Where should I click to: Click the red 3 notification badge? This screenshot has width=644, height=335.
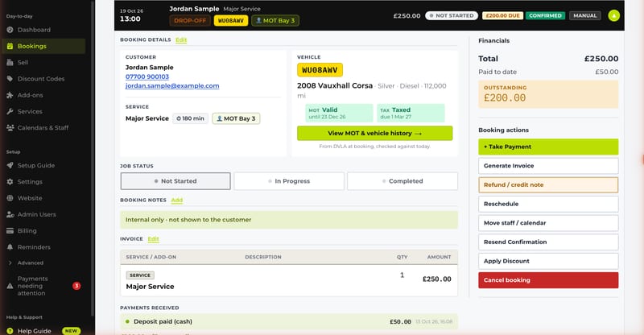pyautogui.click(x=76, y=286)
